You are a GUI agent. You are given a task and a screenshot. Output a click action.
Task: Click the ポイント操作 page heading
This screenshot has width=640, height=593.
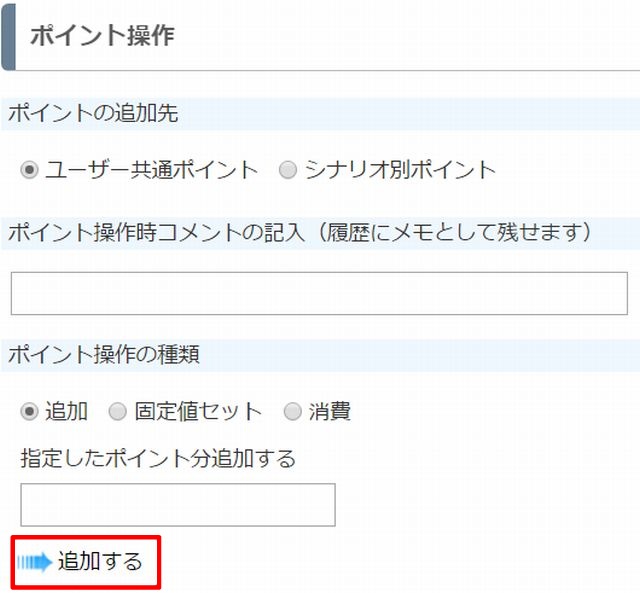pos(102,35)
